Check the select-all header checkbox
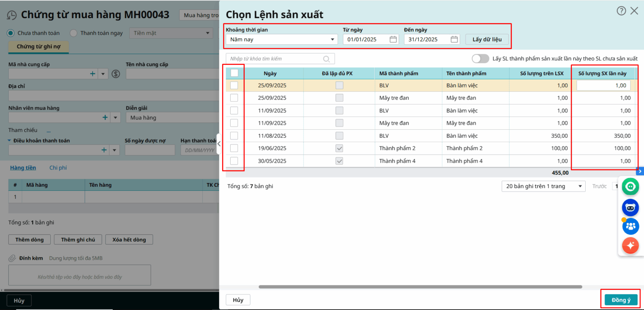This screenshot has height=310, width=644. point(234,73)
